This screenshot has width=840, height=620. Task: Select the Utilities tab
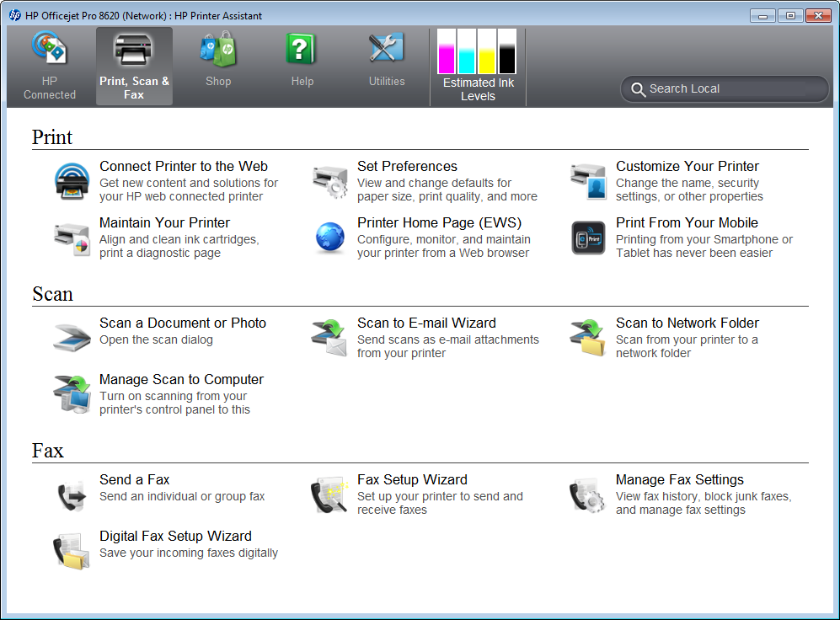(387, 61)
